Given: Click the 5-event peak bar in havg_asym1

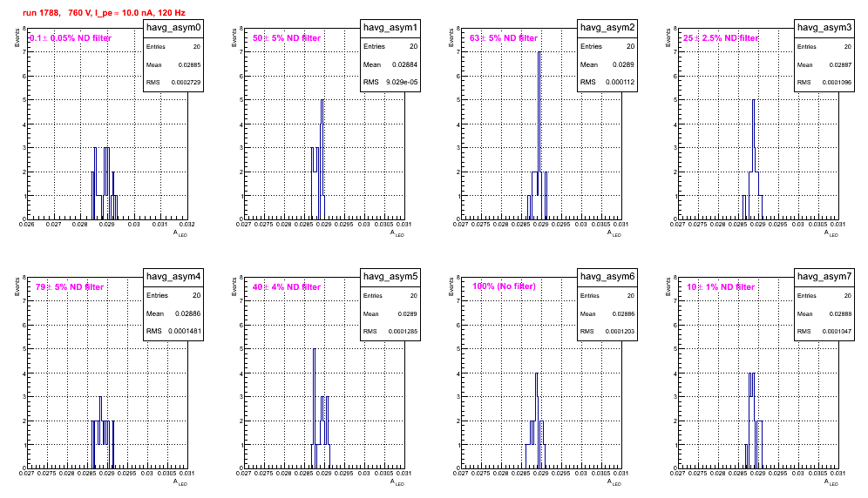Looking at the screenshot, I should click(322, 159).
